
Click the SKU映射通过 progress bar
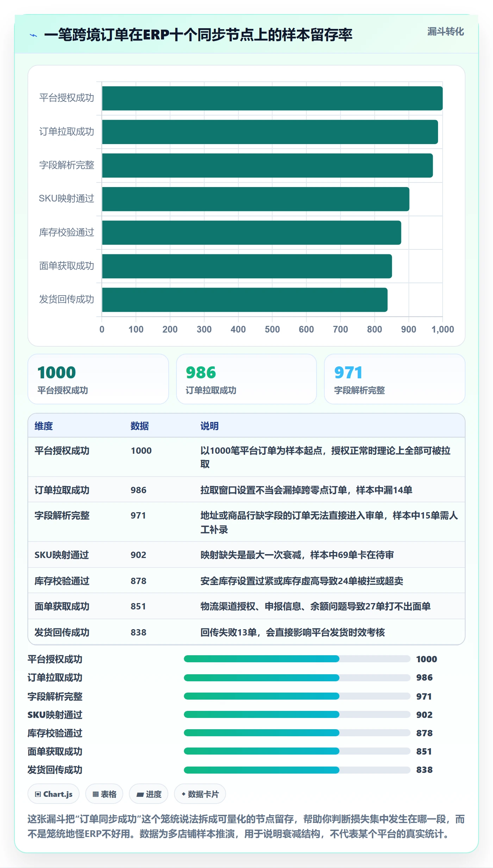tap(297, 714)
